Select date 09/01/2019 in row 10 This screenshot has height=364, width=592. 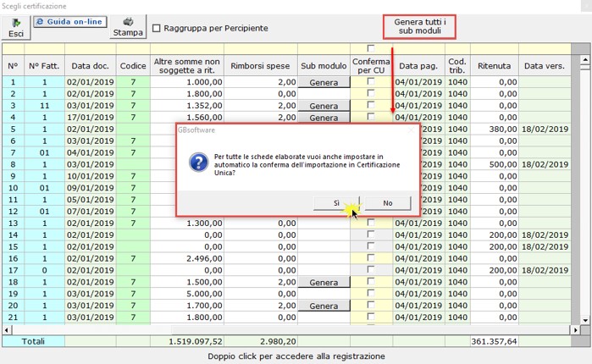coord(91,187)
